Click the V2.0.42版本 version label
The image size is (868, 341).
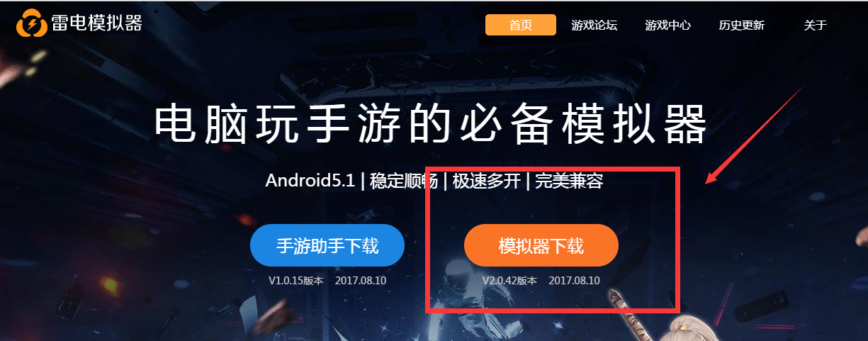[510, 281]
